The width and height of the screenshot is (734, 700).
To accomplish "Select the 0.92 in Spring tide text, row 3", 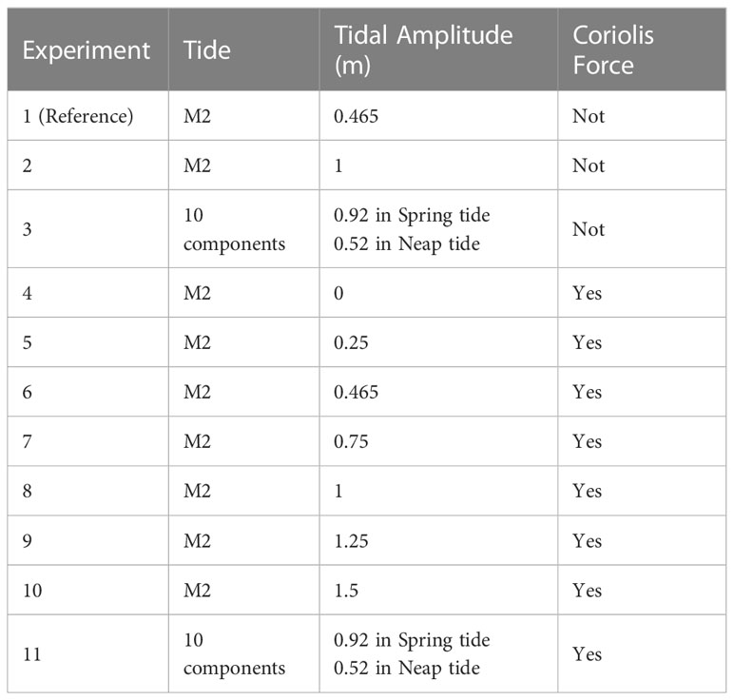I will point(412,215).
